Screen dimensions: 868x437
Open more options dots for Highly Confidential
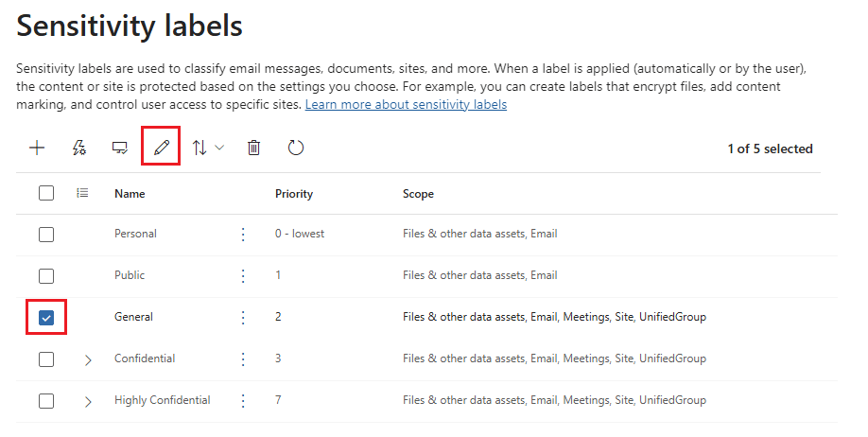(x=243, y=400)
